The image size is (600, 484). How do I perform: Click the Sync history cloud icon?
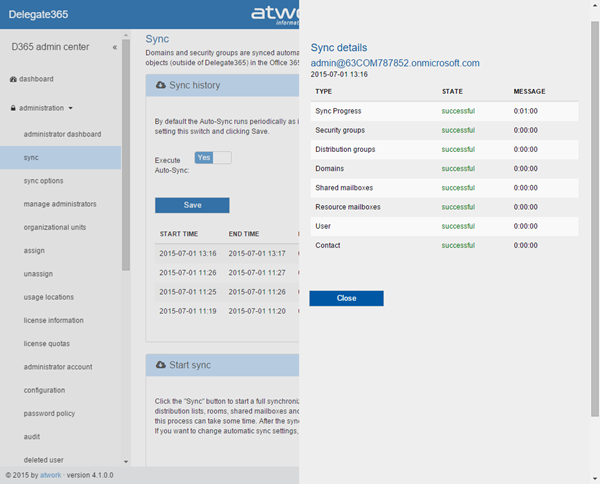coord(161,85)
